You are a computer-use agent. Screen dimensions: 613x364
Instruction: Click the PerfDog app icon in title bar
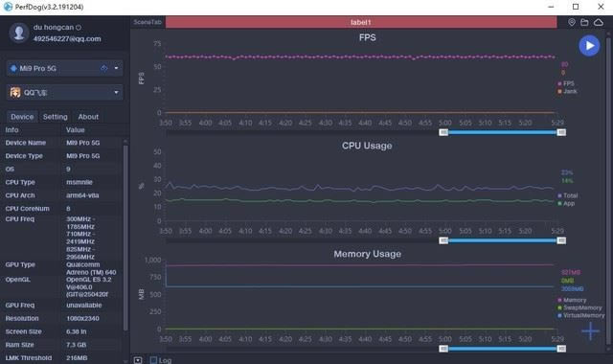(8, 7)
